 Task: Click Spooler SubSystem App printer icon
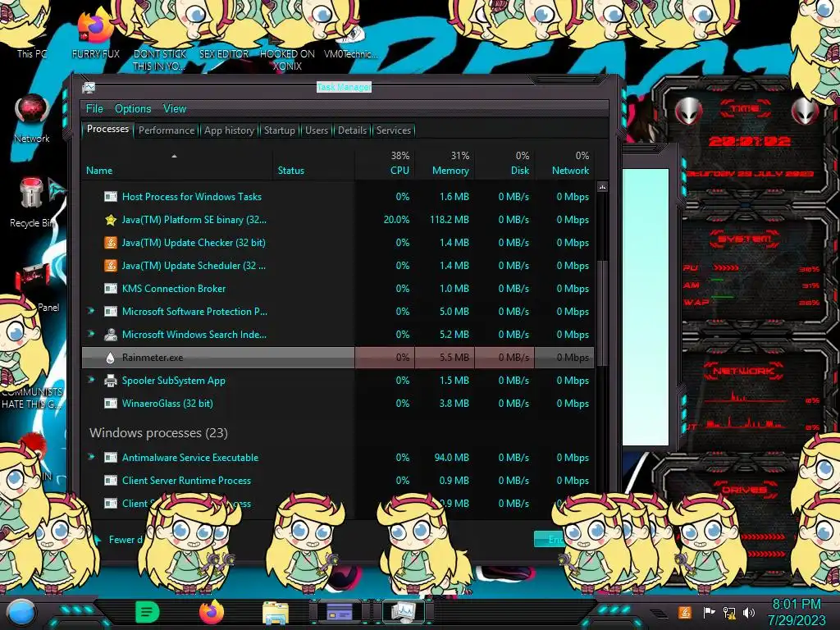click(x=111, y=381)
